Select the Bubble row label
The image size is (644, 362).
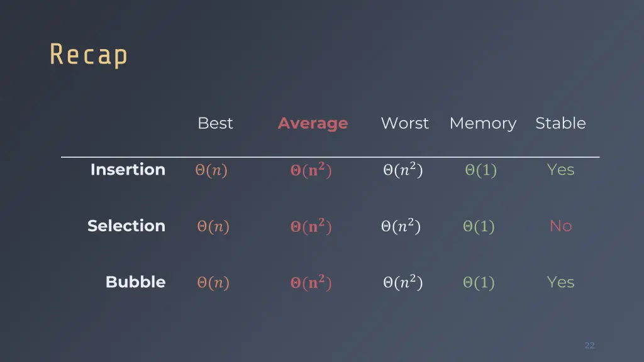pos(136,282)
